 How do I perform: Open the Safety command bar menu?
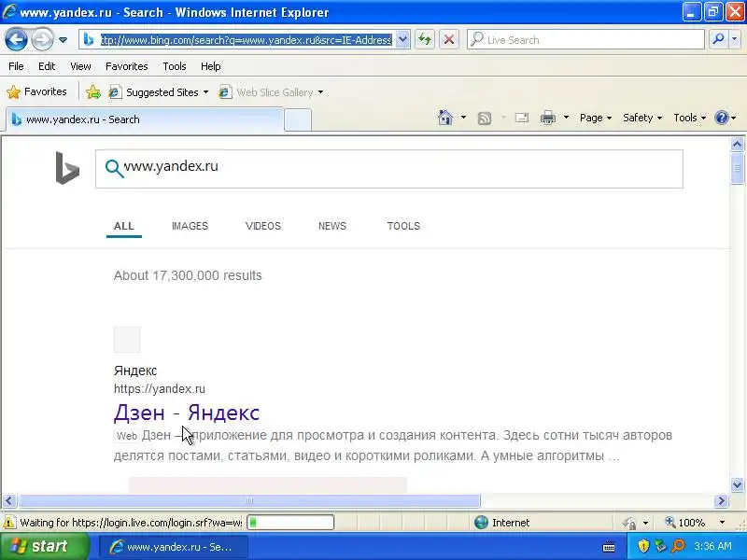coord(642,118)
